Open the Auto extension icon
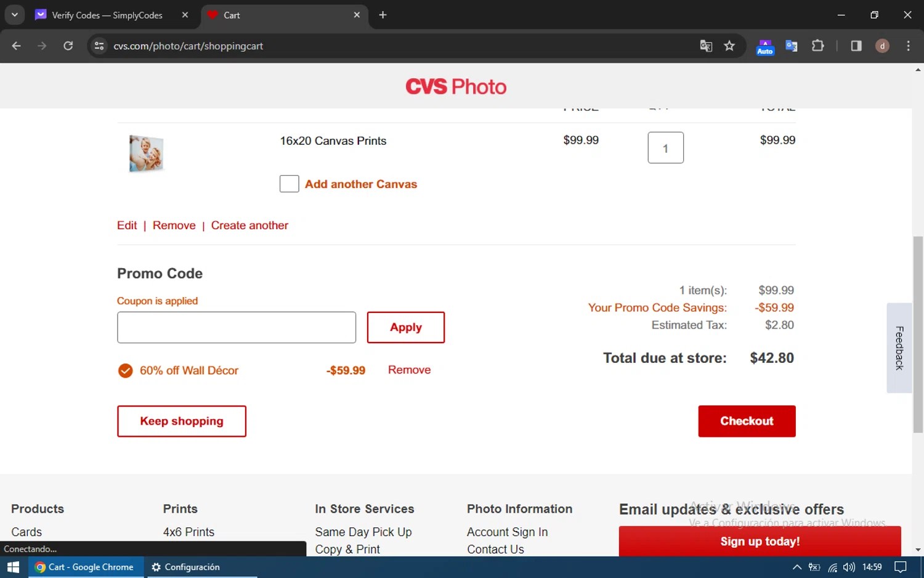The image size is (924, 578). point(765,47)
